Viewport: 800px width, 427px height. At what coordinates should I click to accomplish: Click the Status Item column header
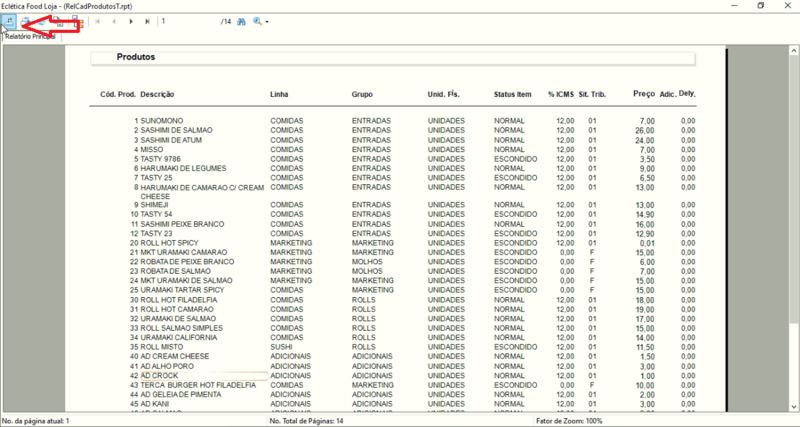512,94
